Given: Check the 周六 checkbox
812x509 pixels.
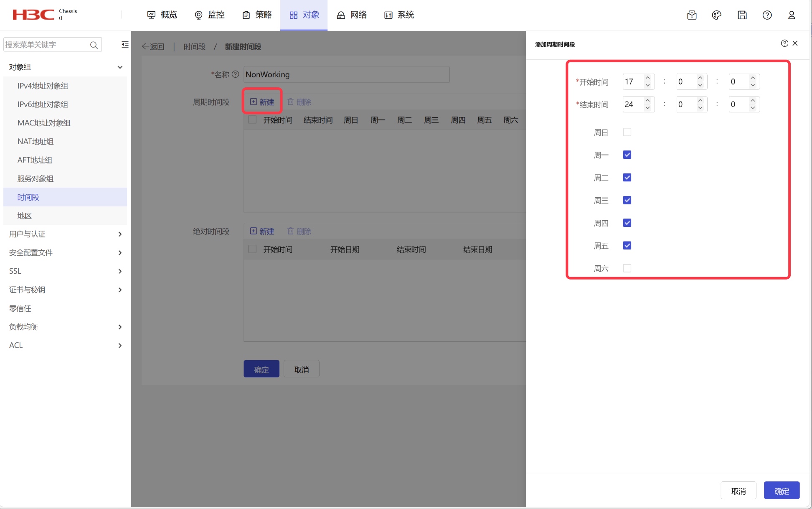Looking at the screenshot, I should click(627, 268).
